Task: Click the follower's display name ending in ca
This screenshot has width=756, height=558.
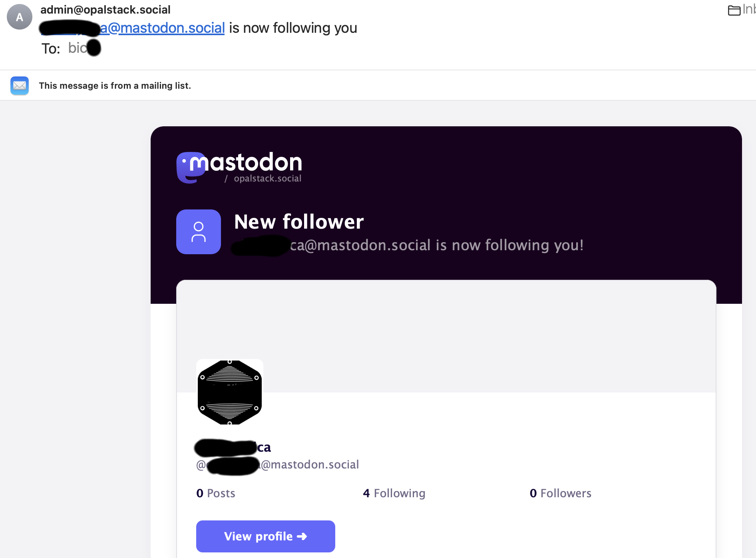Action: click(x=233, y=447)
